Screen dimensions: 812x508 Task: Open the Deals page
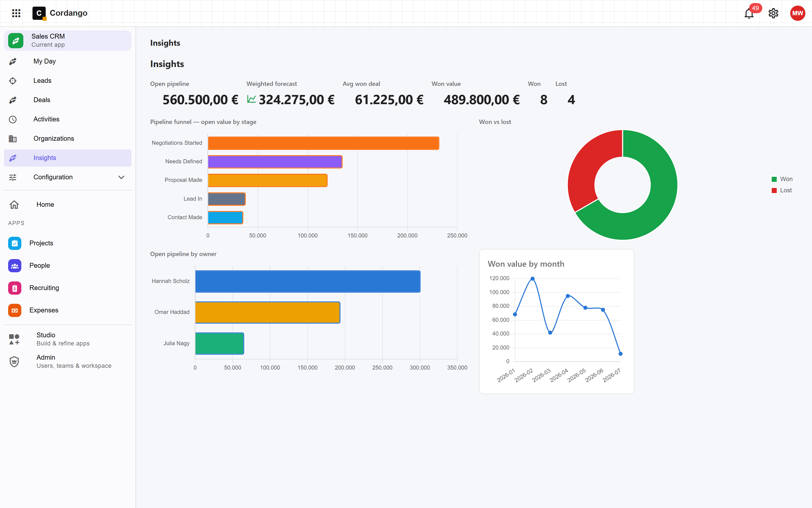[x=67, y=100]
